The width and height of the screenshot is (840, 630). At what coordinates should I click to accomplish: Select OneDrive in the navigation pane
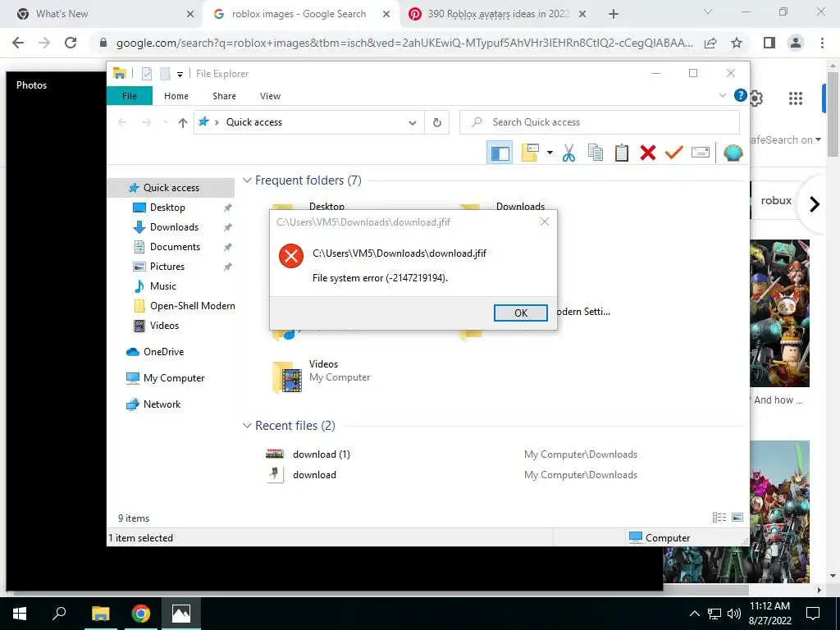tap(163, 352)
